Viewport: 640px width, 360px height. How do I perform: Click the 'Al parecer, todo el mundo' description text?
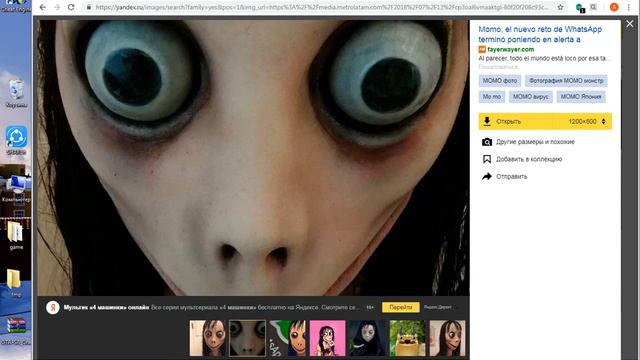pyautogui.click(x=545, y=58)
